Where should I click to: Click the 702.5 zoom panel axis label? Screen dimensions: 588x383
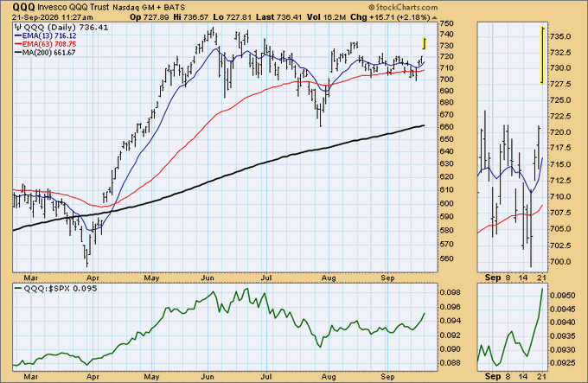[560, 246]
